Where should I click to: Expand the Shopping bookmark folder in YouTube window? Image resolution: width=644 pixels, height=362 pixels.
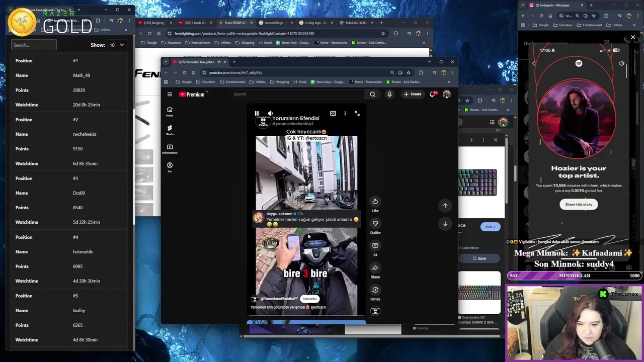pos(280,82)
